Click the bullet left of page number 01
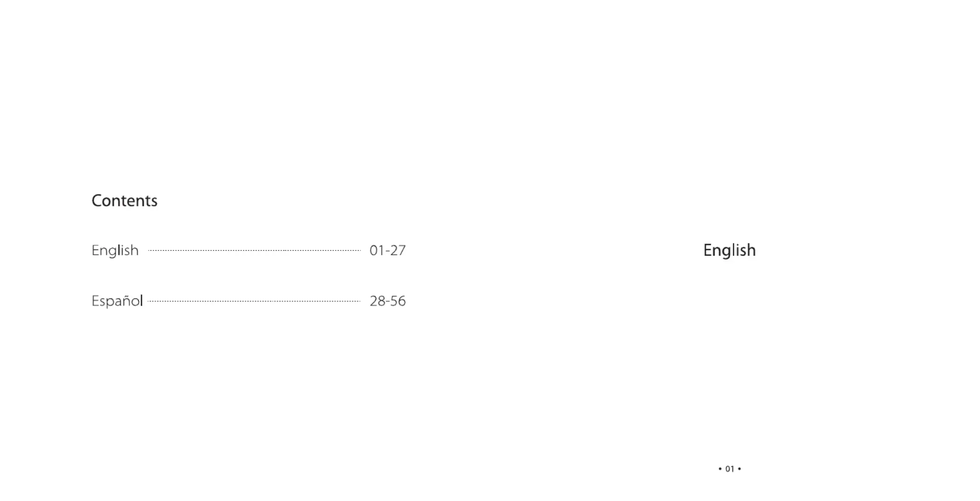Screen dimensions: 980x501 tap(720, 469)
